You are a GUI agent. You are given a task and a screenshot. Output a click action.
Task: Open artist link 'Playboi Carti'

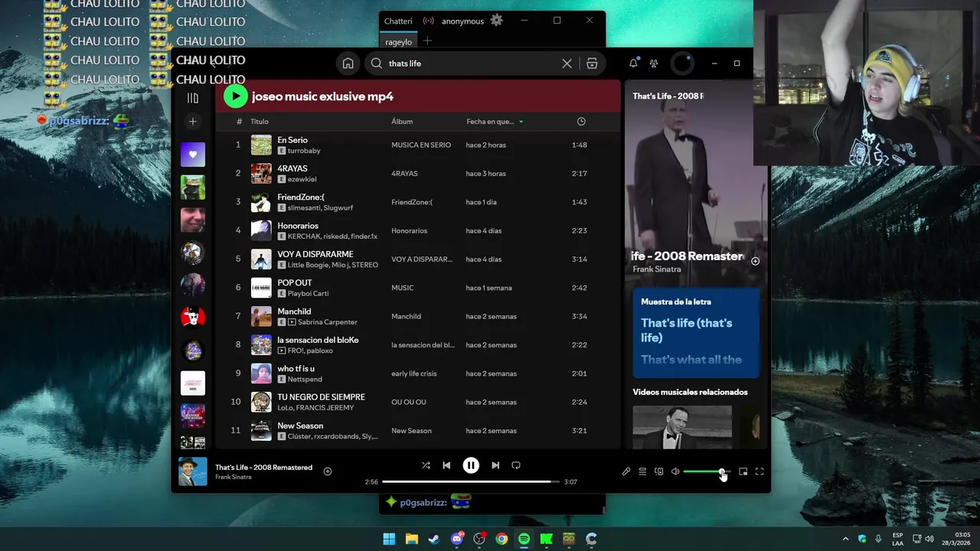(308, 293)
